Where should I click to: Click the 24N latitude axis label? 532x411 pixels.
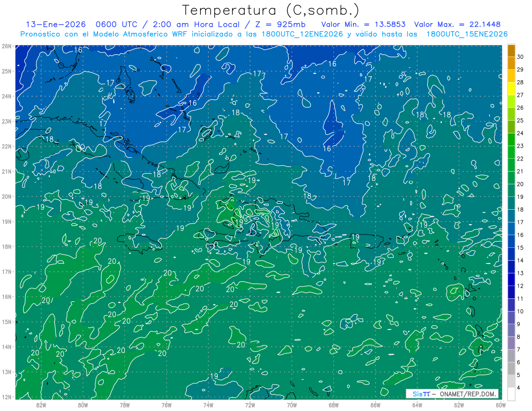[6, 96]
